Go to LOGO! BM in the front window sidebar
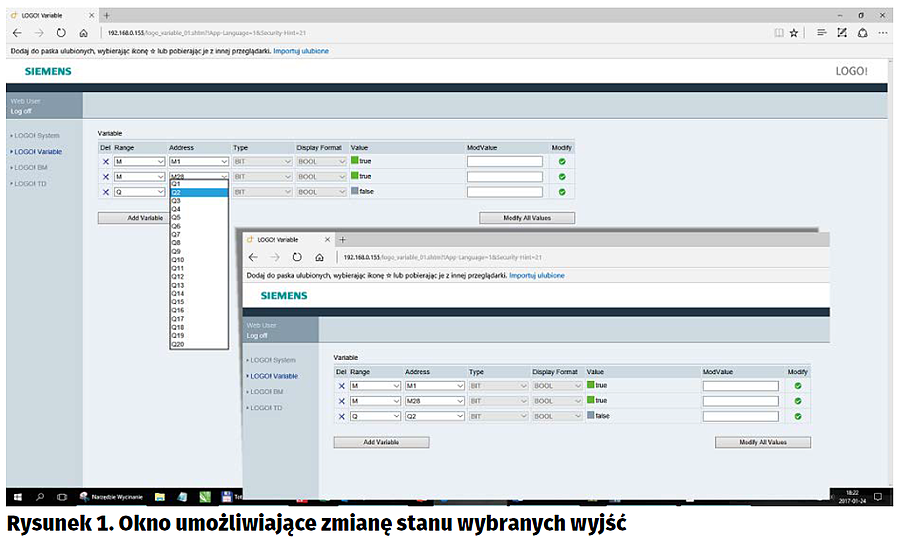The height and width of the screenshot is (539, 900). click(266, 392)
